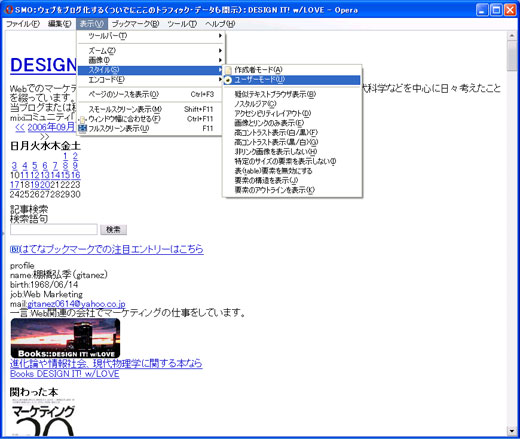Image resolution: width=520 pixels, height=439 pixels.
Task: Focus the 検索語句 search input field
Action: [54, 229]
